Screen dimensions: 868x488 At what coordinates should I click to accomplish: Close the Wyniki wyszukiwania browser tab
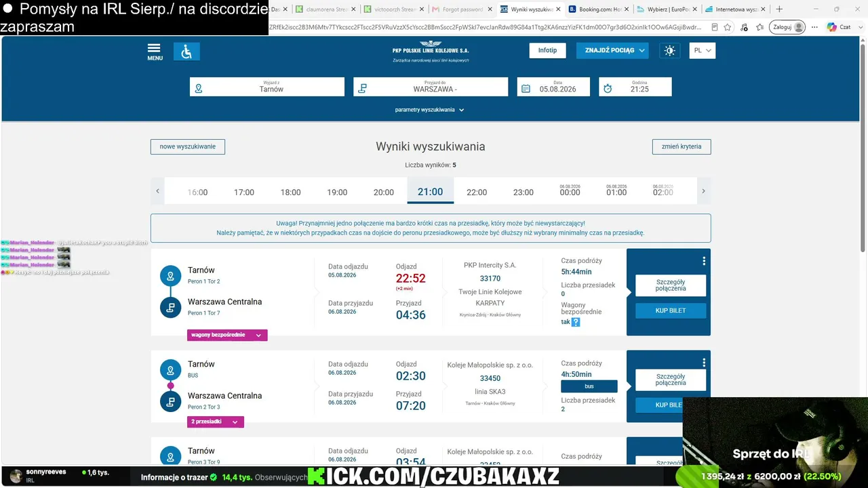559,9
